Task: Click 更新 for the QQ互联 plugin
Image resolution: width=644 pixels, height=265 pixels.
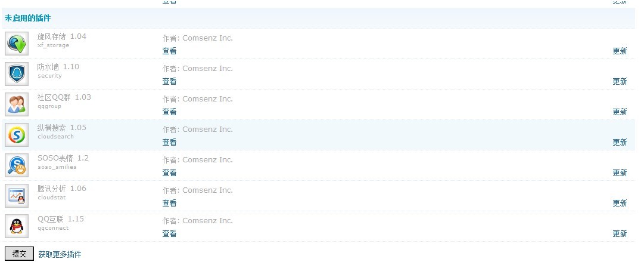Action: click(x=620, y=234)
